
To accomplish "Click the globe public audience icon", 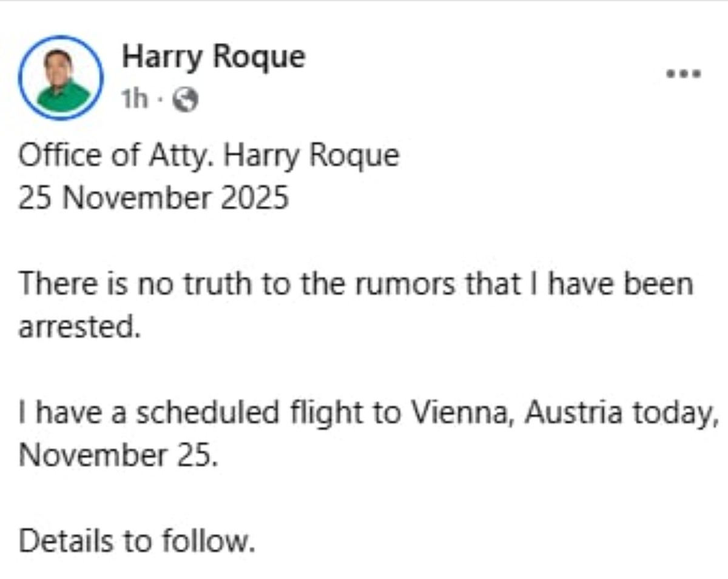I will (x=186, y=101).
